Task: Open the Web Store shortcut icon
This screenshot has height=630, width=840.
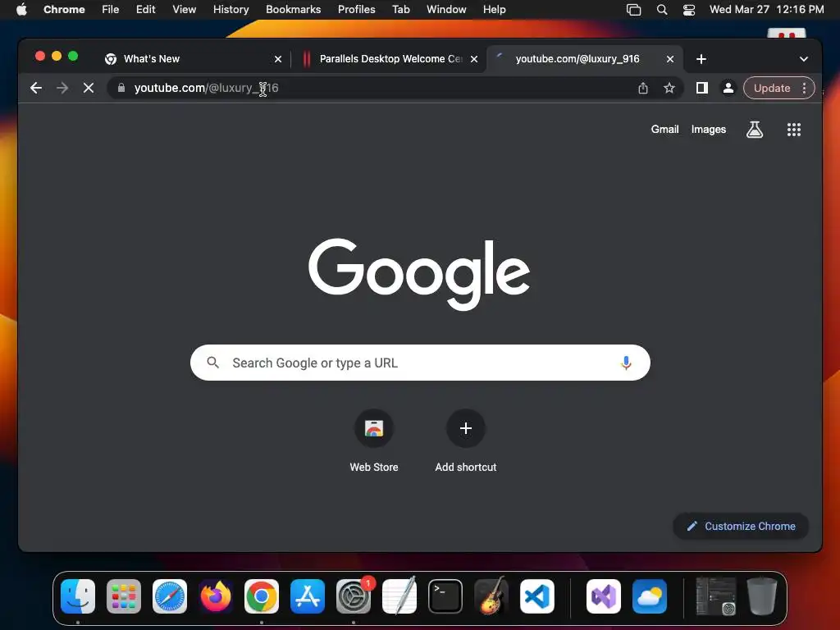Action: point(374,428)
